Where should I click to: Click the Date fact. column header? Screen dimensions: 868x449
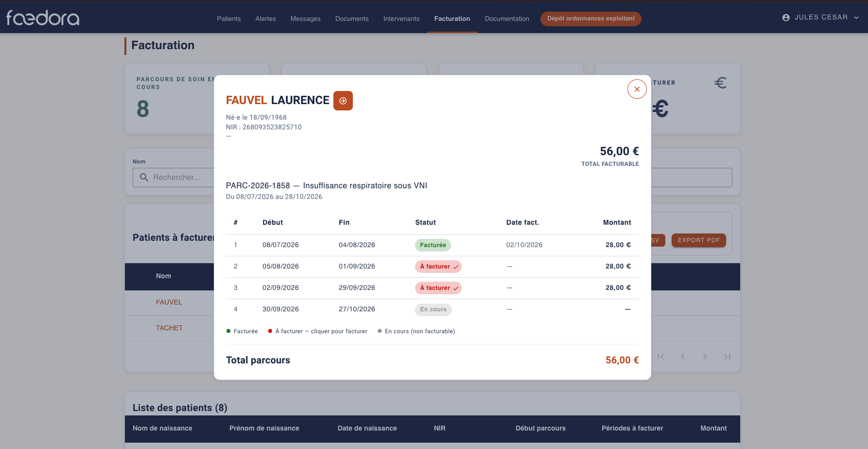point(522,222)
